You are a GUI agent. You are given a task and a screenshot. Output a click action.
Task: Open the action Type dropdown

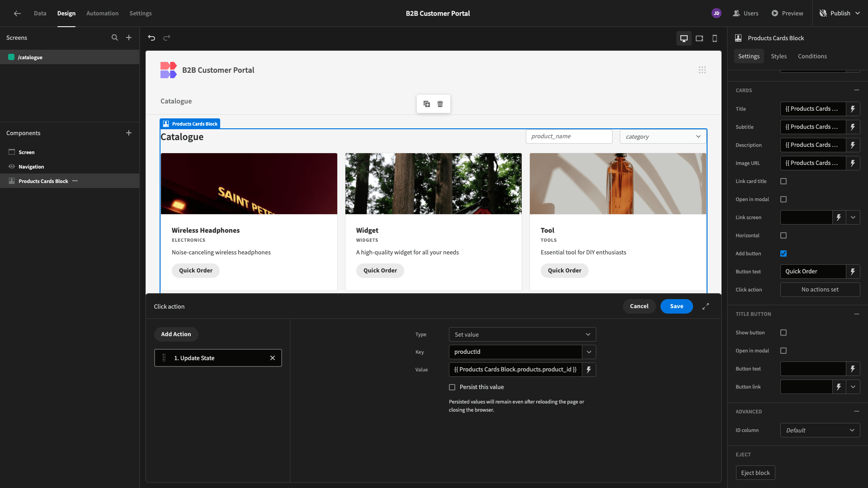tap(522, 334)
